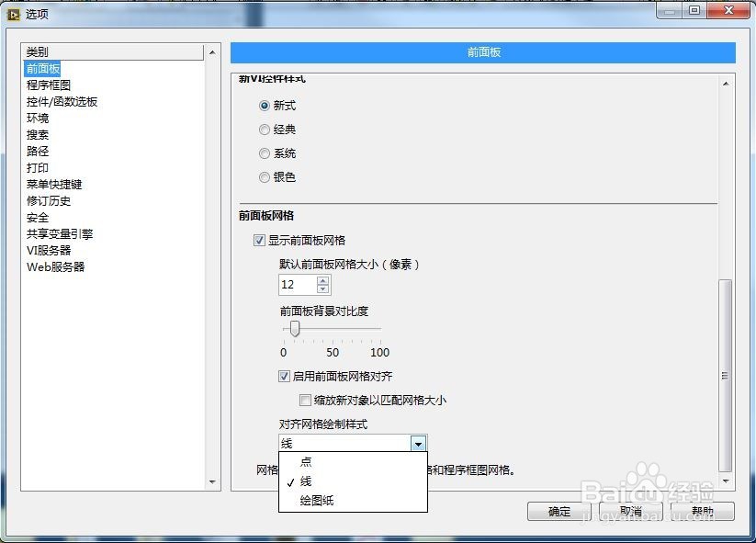
Task: Open Web服务器 category
Action: point(55,266)
